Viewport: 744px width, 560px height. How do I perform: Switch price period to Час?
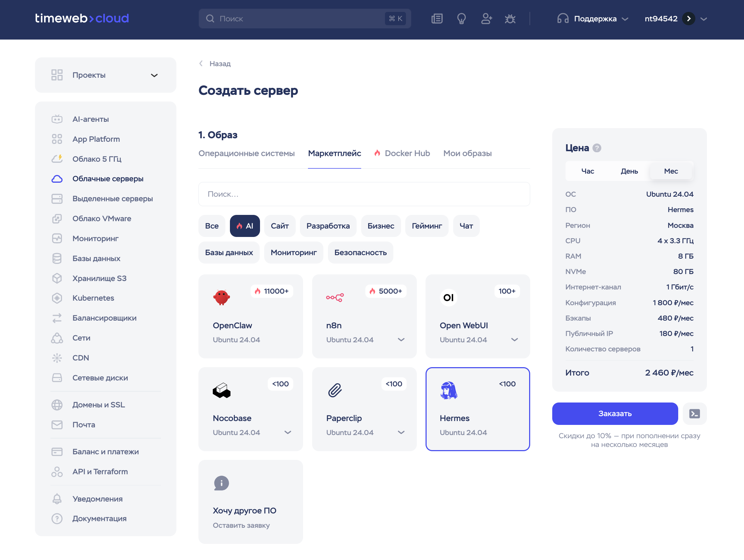[588, 171]
